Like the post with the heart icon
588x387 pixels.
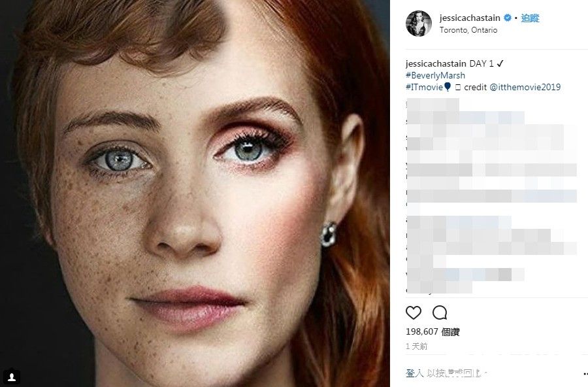click(x=414, y=312)
